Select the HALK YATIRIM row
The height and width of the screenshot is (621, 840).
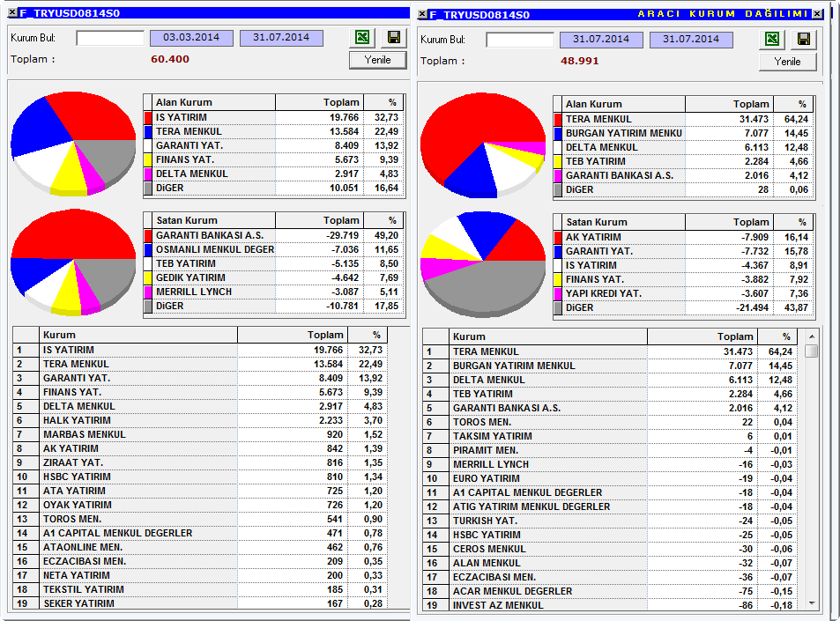[x=199, y=420]
